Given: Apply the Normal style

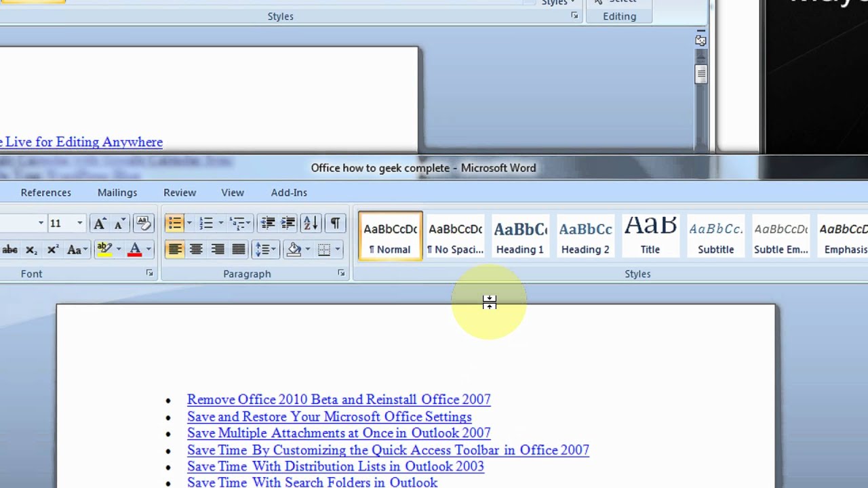Looking at the screenshot, I should click(390, 236).
